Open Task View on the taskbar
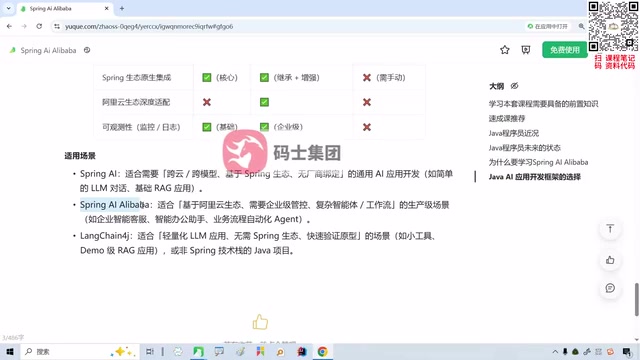 (150, 351)
